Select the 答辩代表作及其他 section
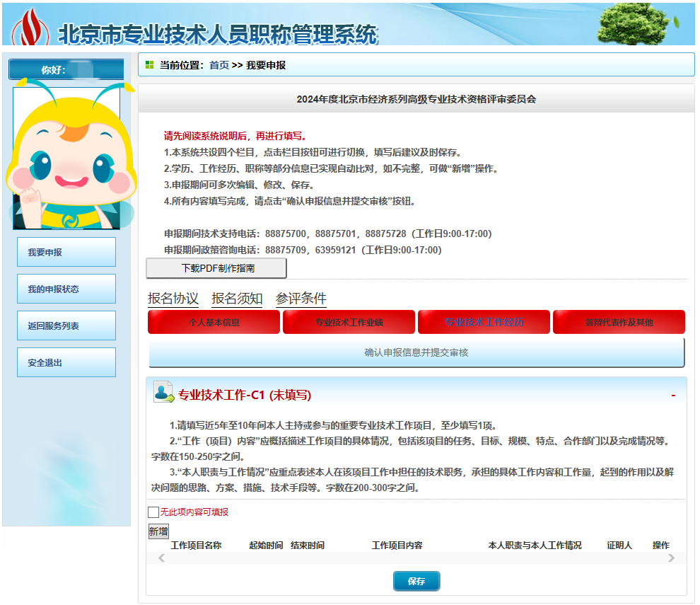This screenshot has height=605, width=700. click(x=619, y=321)
